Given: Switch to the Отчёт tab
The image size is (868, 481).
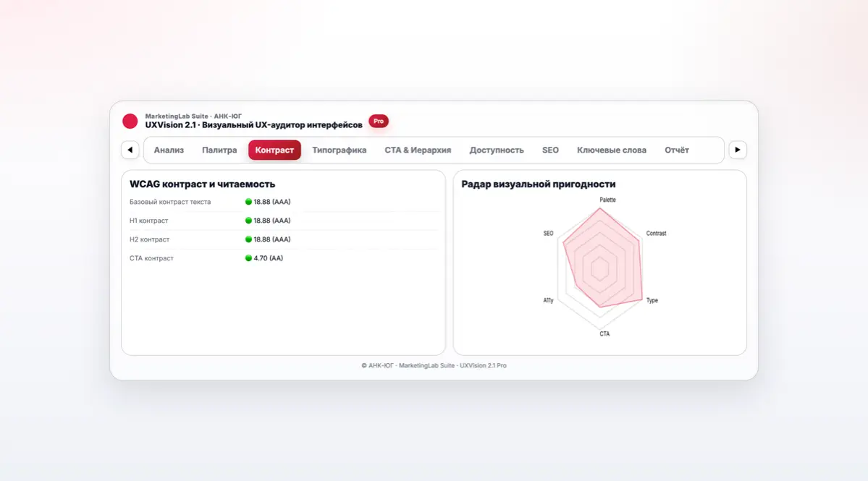Looking at the screenshot, I should coord(676,150).
